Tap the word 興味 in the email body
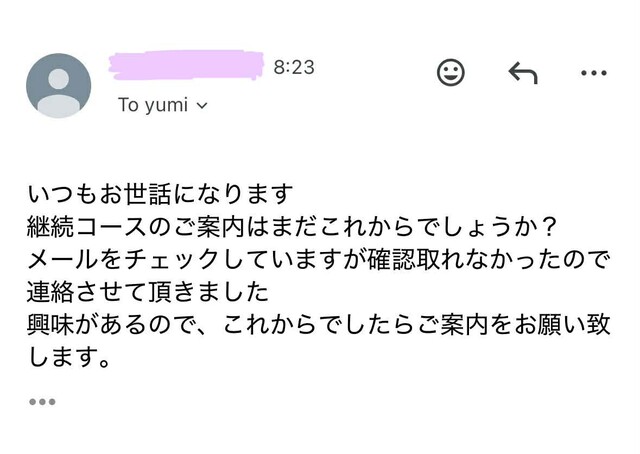Image resolution: width=640 pixels, height=454 pixels. (x=51, y=325)
